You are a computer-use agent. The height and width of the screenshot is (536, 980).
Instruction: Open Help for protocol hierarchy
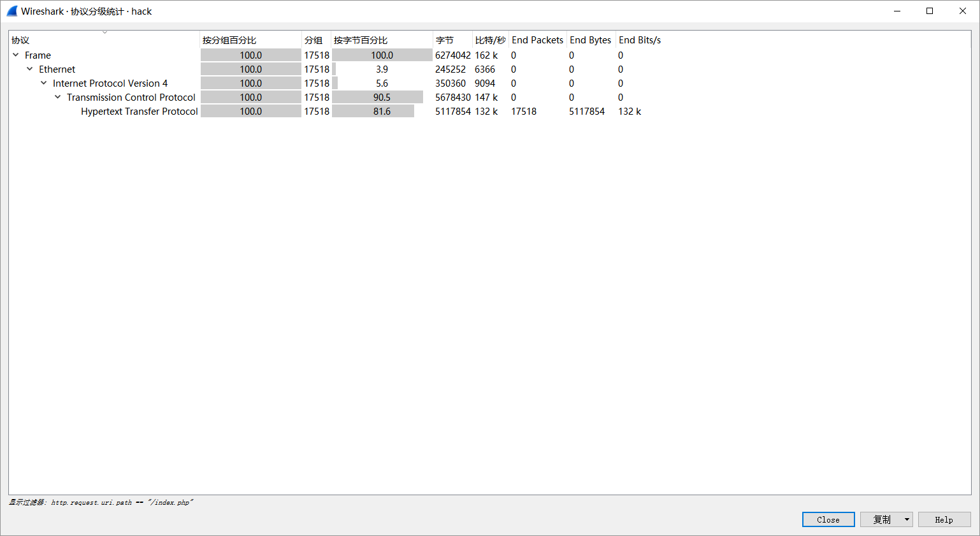tap(944, 519)
